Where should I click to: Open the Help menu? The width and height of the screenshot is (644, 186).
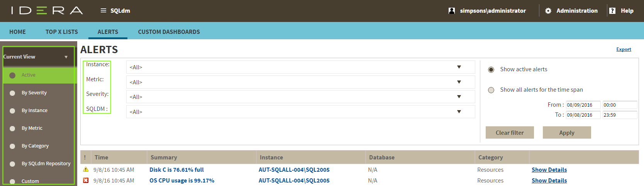(627, 11)
